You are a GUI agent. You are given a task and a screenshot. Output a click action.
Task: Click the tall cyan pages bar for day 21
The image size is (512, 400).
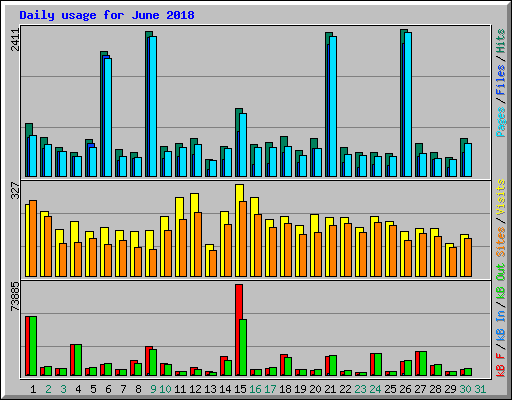pos(333,106)
